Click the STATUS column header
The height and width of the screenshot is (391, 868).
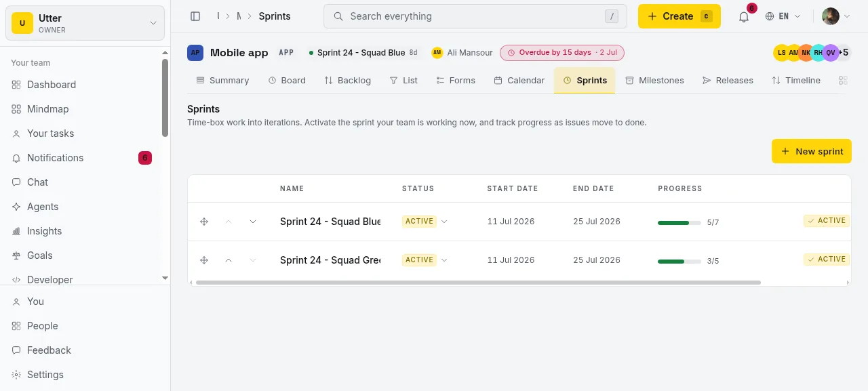418,188
